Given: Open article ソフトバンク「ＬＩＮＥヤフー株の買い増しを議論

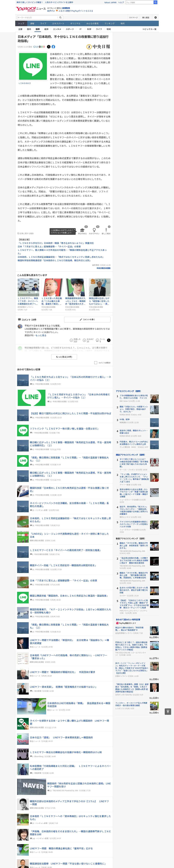Looking at the screenshot, I should click(x=64, y=429).
